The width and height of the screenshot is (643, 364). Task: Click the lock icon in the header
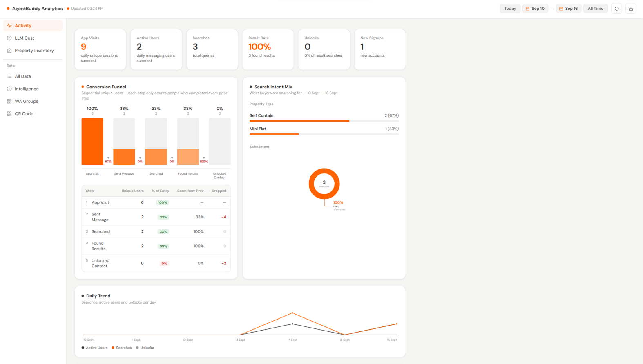coord(631,9)
